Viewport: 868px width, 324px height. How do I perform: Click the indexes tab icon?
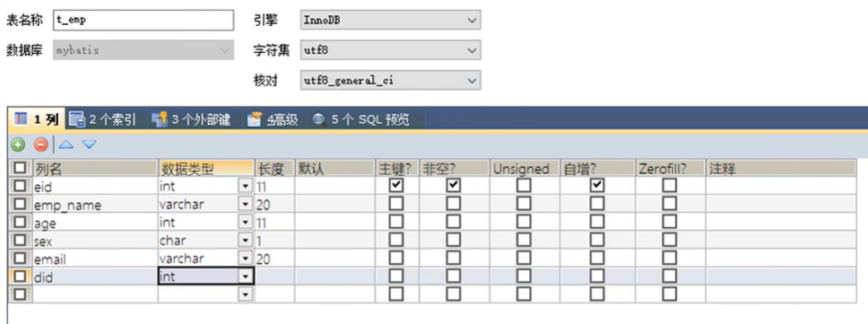(x=77, y=118)
